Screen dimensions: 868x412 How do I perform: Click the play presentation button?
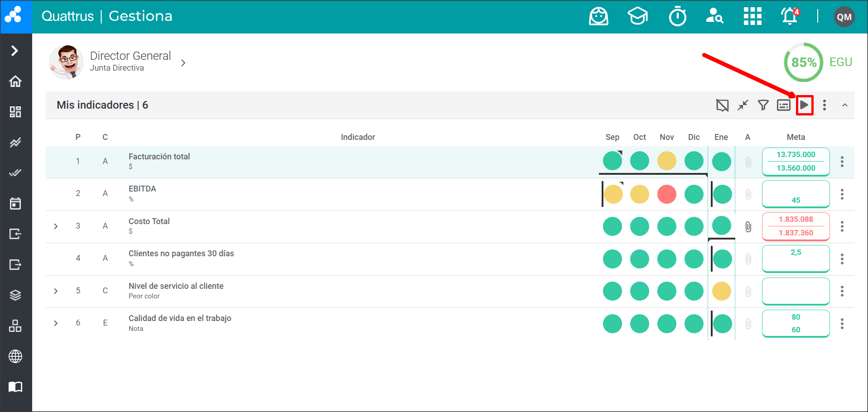click(x=804, y=105)
